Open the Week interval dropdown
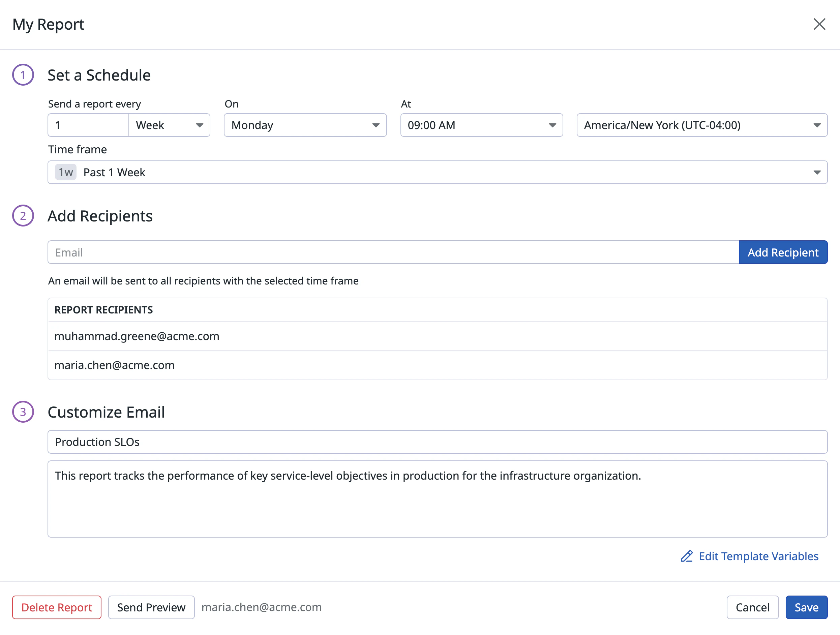 point(169,125)
